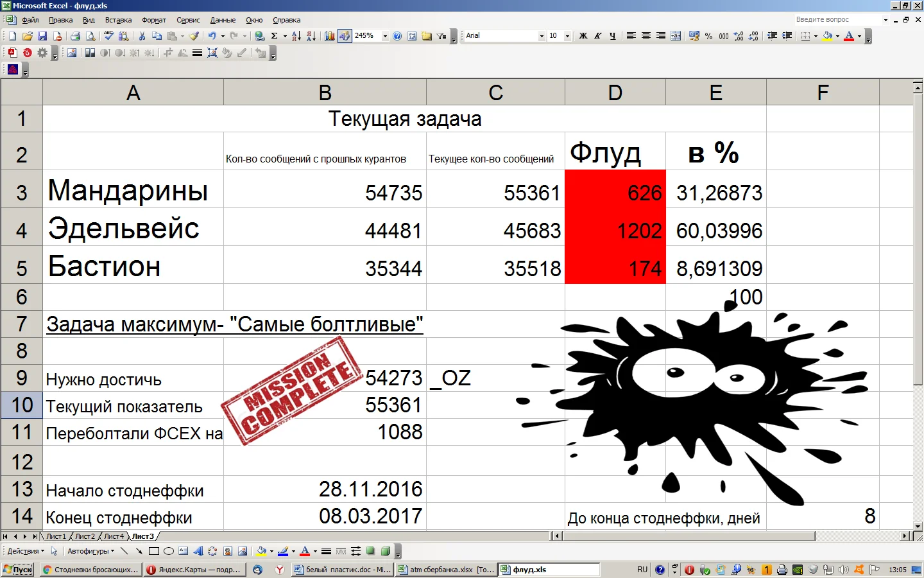The image size is (924, 578).
Task: Toggle left text alignment
Action: [x=631, y=36]
